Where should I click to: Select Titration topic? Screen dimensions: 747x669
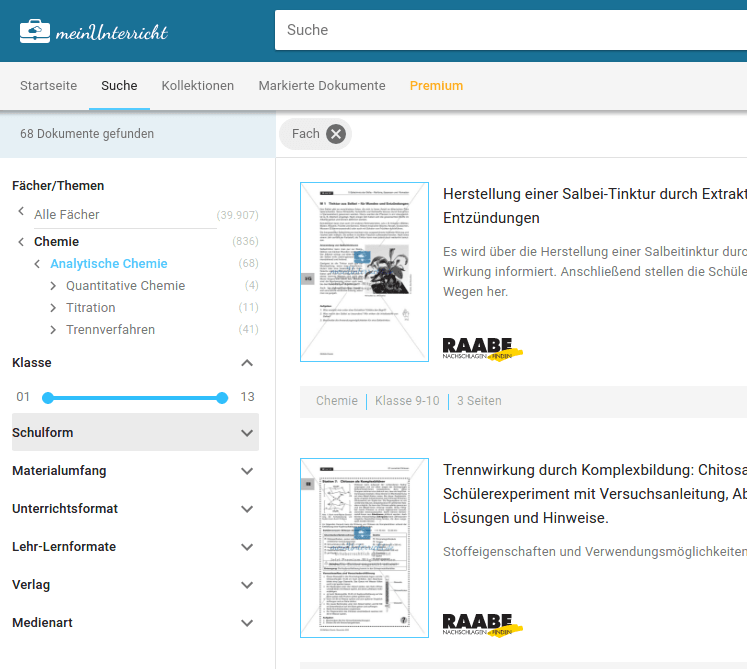click(91, 307)
